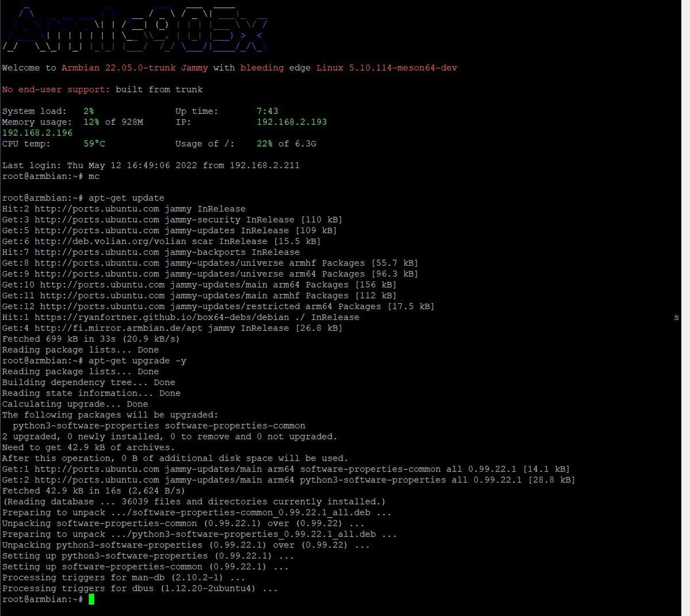Click 'Building dependency tree... Done' line
Screen dimensions: 690x616
pyautogui.click(x=89, y=382)
